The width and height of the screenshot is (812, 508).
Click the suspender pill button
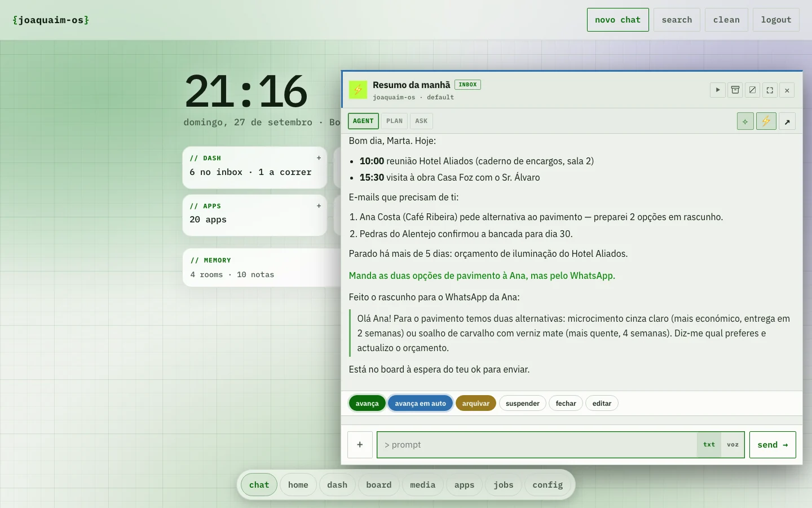pyautogui.click(x=523, y=404)
